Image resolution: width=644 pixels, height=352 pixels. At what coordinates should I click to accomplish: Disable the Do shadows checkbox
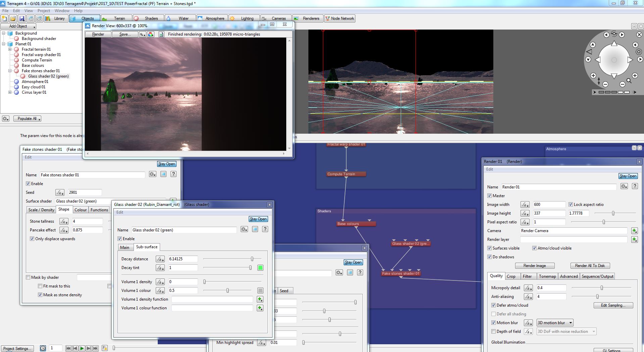pyautogui.click(x=489, y=257)
